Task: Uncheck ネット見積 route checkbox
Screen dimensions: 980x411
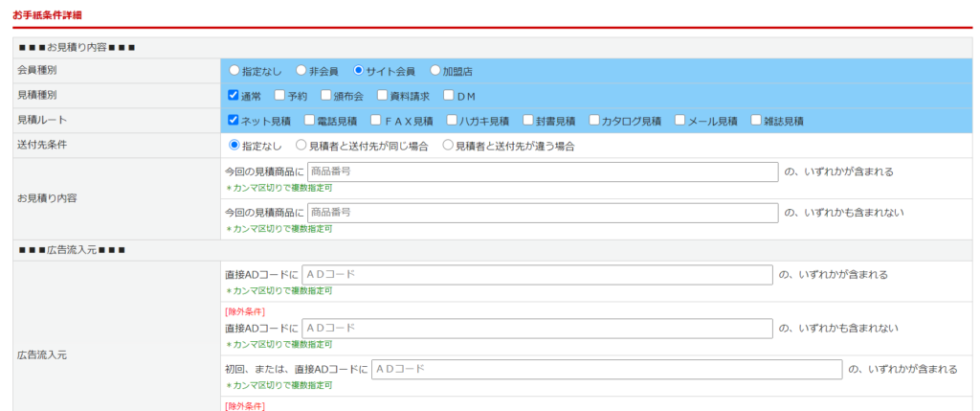Action: pyautogui.click(x=234, y=121)
